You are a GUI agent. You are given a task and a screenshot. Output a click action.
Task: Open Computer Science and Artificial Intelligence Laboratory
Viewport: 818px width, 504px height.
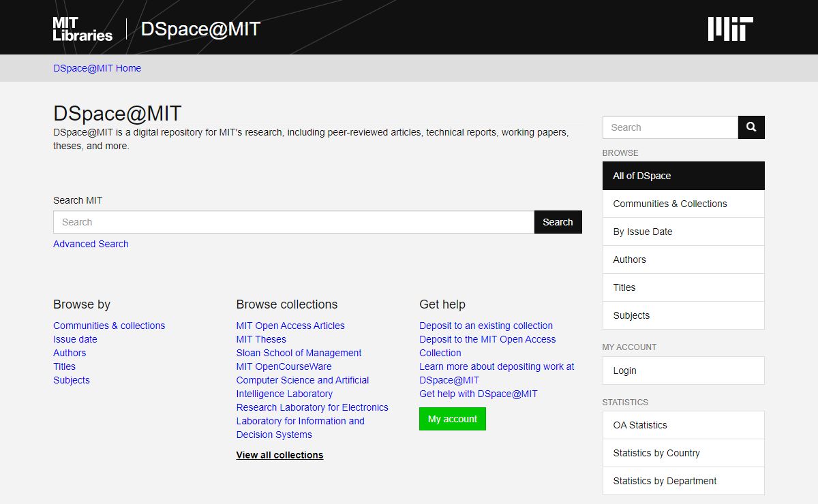303,387
